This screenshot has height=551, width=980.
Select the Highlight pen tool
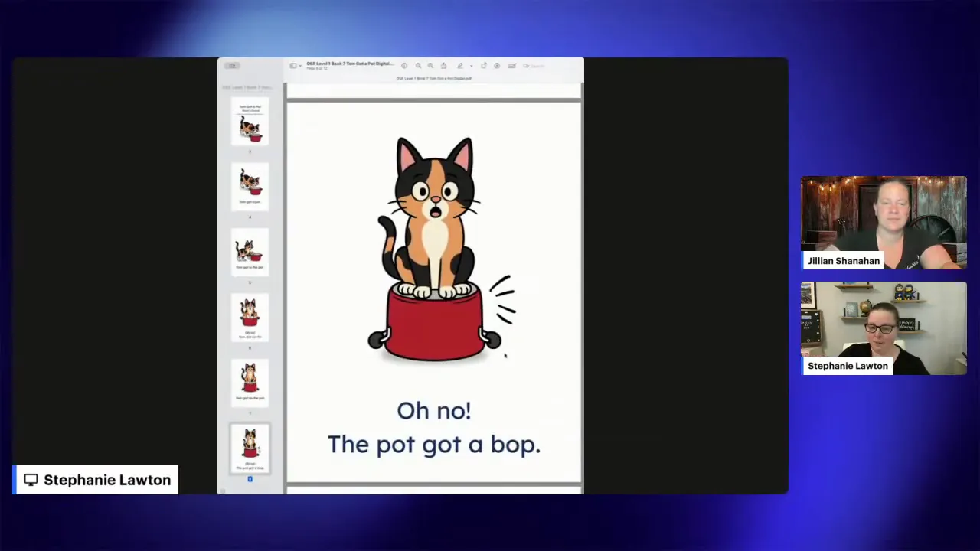[460, 66]
